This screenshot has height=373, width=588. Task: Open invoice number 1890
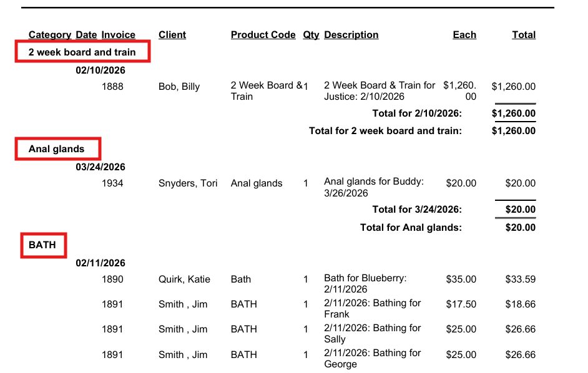click(112, 279)
